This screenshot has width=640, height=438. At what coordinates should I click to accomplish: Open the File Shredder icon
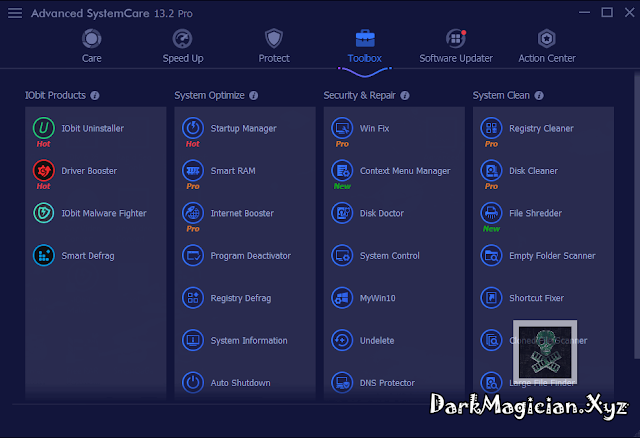point(491,213)
